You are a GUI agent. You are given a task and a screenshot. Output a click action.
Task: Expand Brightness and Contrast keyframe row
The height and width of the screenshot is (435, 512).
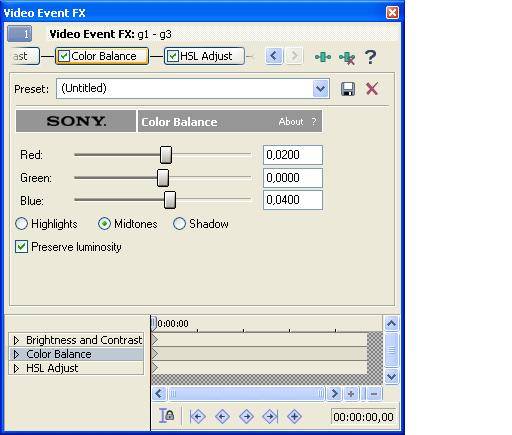click(x=16, y=340)
